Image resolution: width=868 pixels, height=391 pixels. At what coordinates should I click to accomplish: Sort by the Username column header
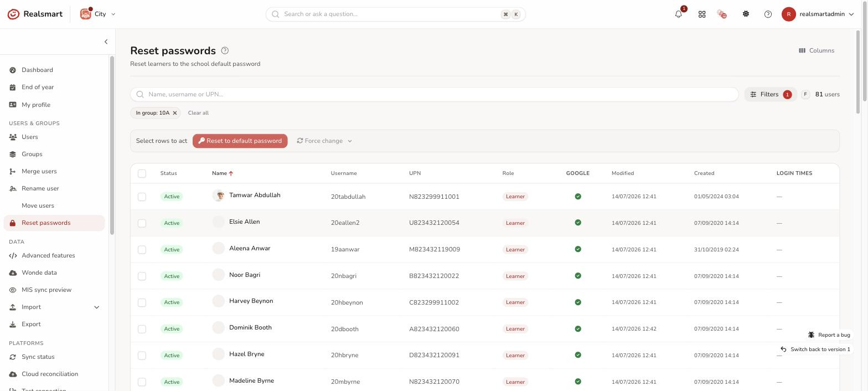(344, 173)
